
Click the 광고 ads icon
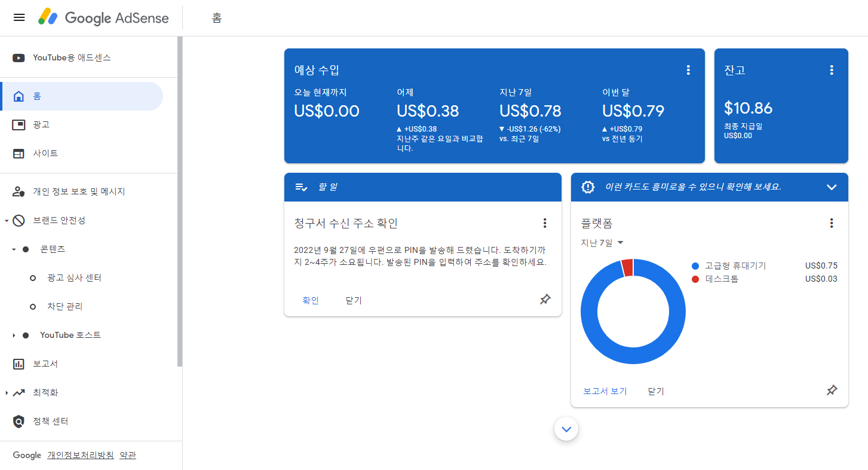19,125
